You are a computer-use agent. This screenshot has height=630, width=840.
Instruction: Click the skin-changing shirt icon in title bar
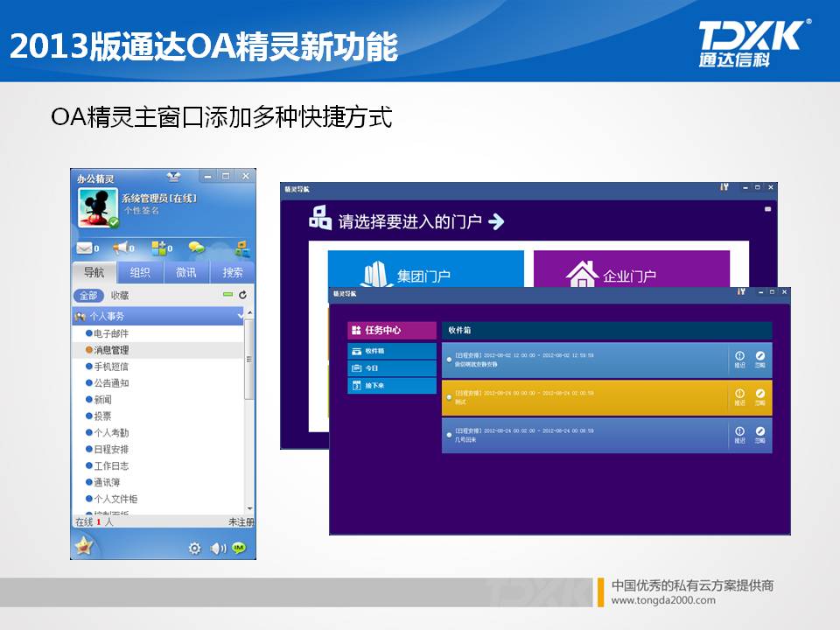click(x=173, y=176)
